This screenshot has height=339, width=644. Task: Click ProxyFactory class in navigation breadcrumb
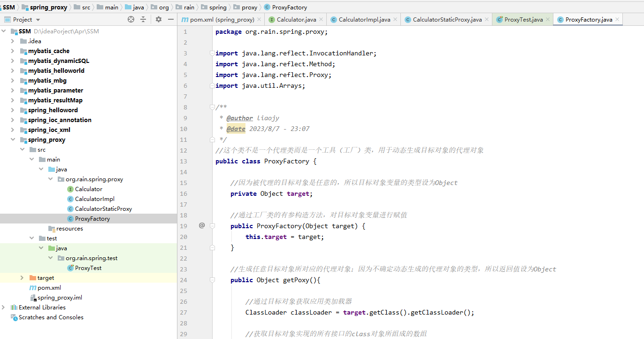286,7
